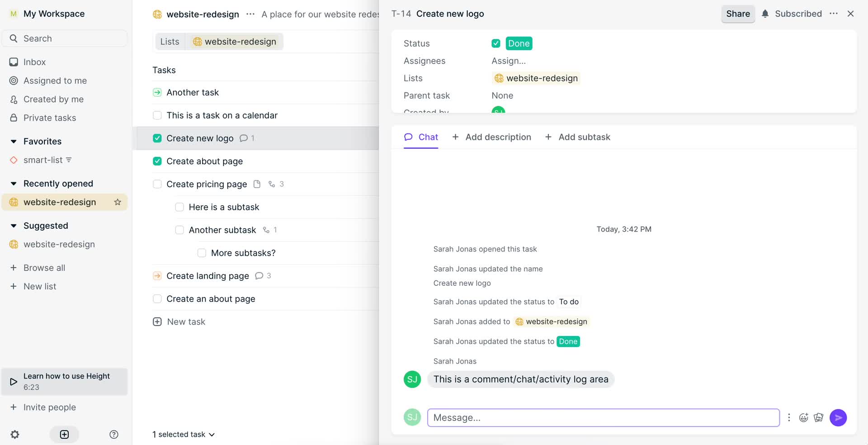Select the Chat tab
The height and width of the screenshot is (445, 868).
pyautogui.click(x=421, y=137)
